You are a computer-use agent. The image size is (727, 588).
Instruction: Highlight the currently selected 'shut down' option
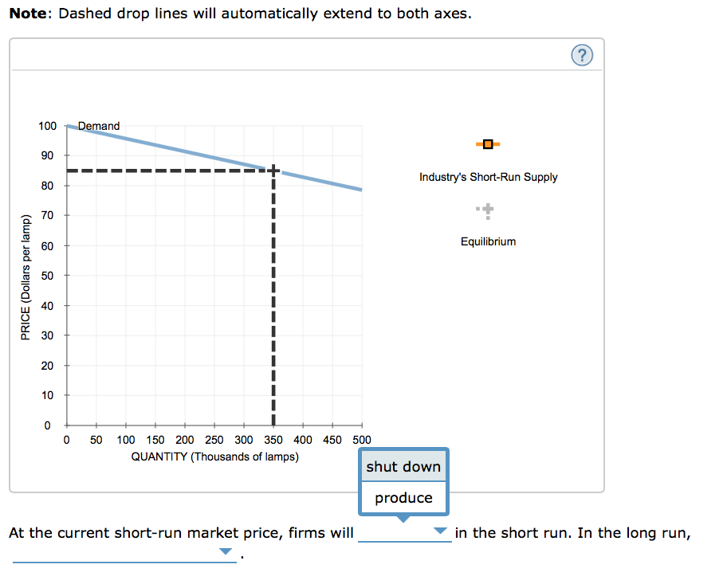tap(403, 466)
